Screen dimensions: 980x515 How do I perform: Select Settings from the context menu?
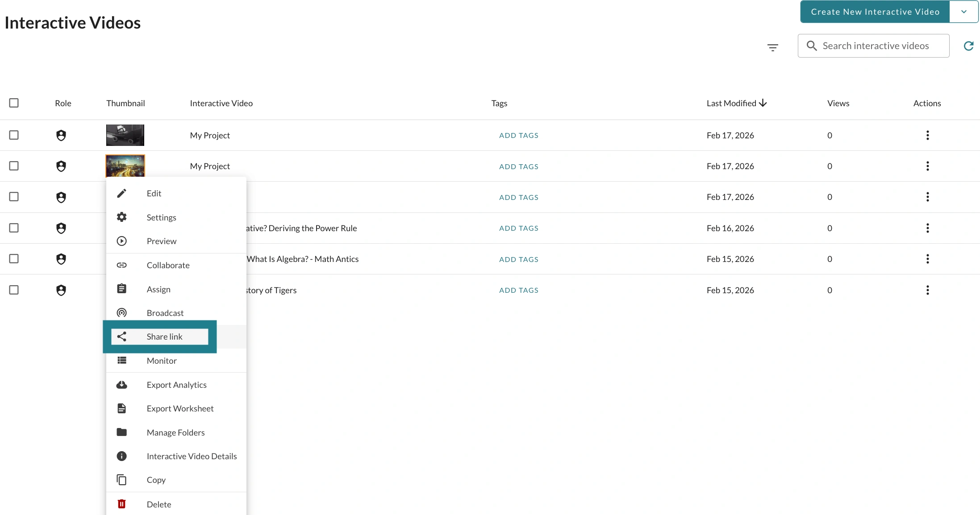coord(176,217)
